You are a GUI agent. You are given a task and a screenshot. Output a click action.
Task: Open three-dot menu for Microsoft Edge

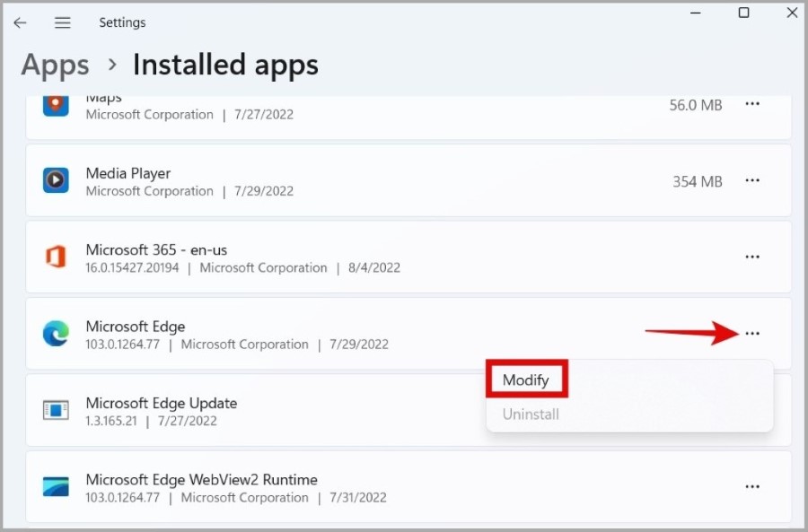coord(752,334)
